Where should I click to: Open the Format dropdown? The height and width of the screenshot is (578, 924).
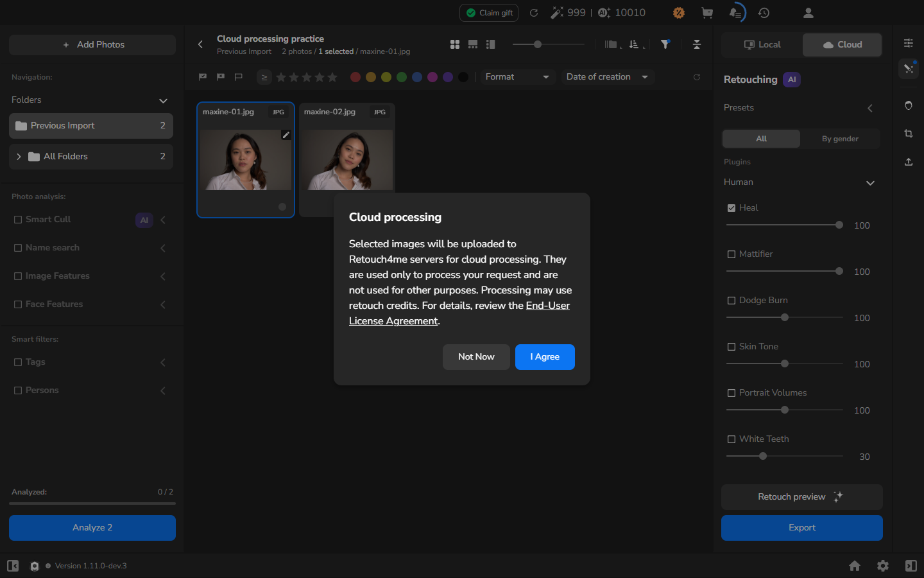pos(517,77)
